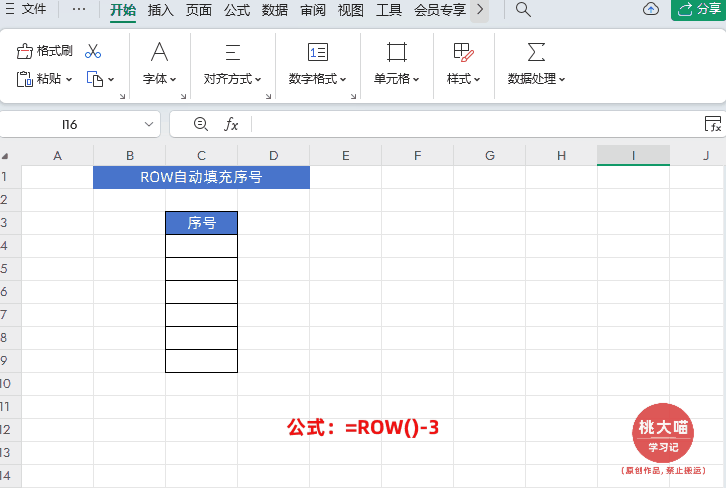Click the table style pen icon
This screenshot has height=488, width=726.
463,52
